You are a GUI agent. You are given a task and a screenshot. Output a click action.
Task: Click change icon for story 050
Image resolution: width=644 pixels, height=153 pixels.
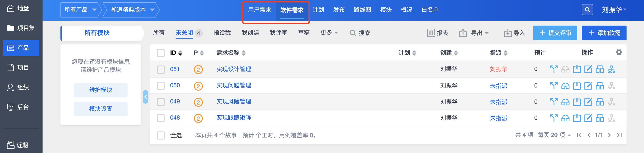tap(554, 86)
